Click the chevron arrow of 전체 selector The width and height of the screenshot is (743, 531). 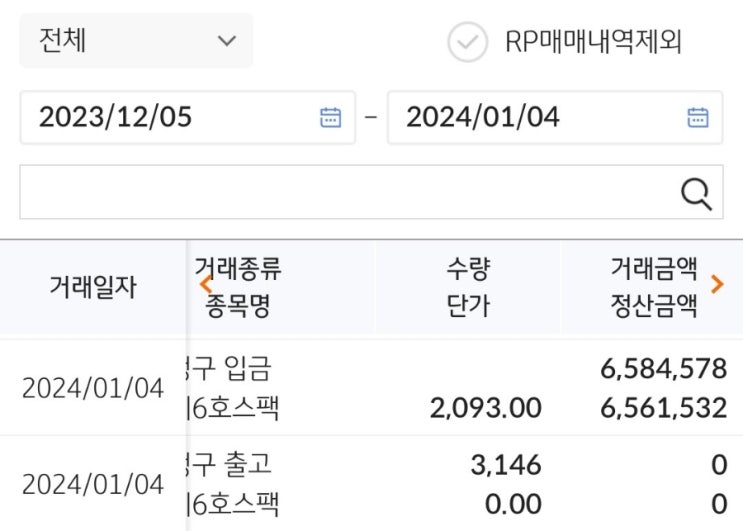point(227,41)
